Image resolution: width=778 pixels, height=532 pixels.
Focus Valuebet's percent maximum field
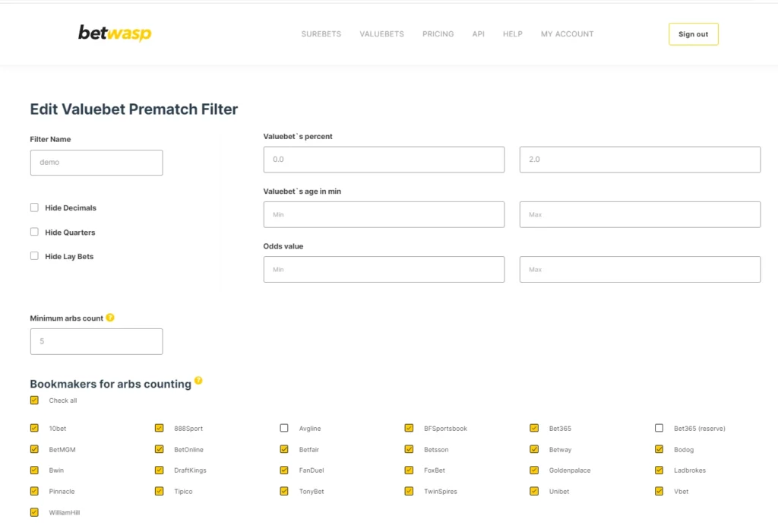tap(640, 160)
